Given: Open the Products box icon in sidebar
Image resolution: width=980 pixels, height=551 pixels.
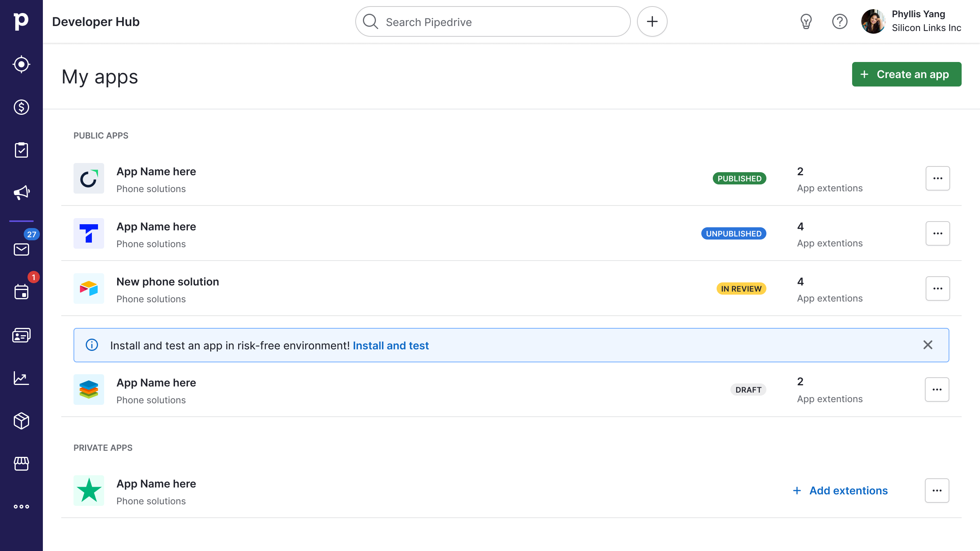Looking at the screenshot, I should pos(21,421).
